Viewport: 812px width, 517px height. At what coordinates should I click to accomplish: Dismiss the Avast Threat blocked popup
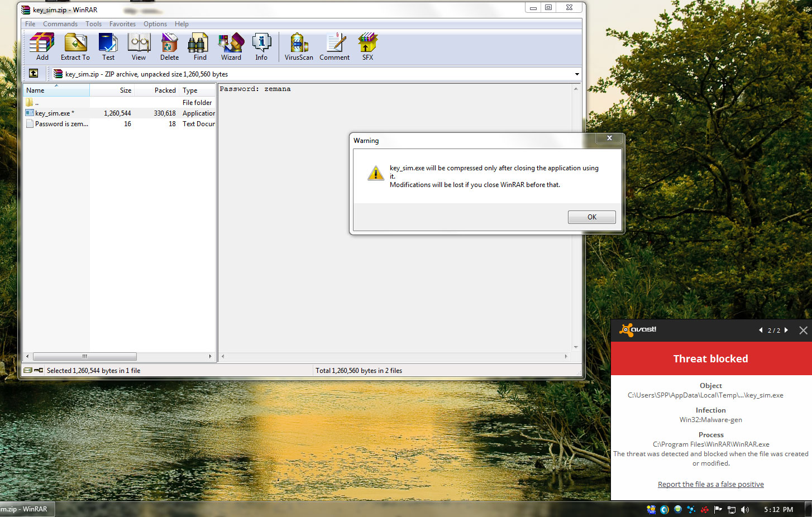(803, 330)
